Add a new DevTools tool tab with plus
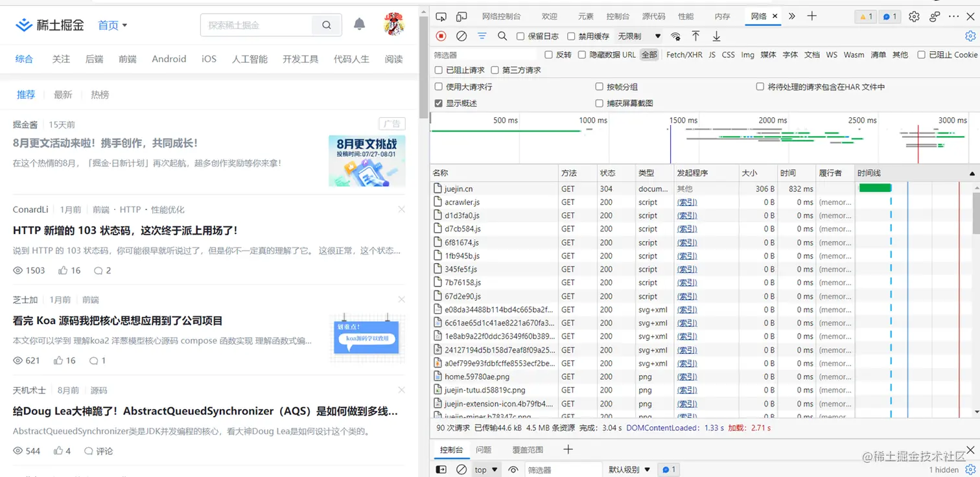The height and width of the screenshot is (477, 980). (811, 16)
